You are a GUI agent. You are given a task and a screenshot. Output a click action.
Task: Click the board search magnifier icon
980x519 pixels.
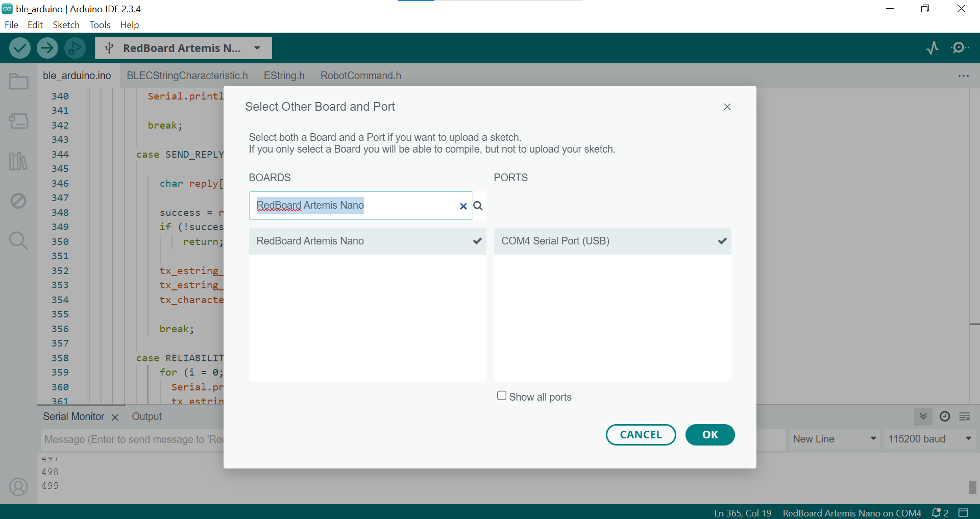[x=478, y=206]
